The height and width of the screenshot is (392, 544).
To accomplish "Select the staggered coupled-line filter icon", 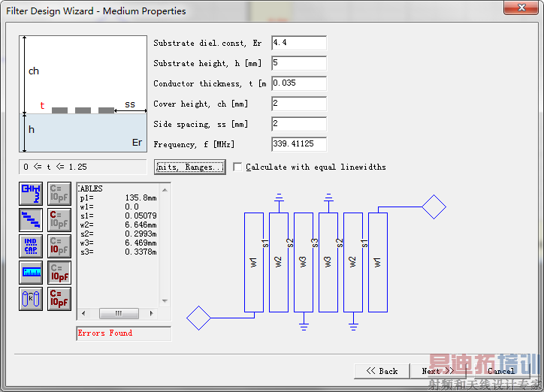I will click(x=31, y=220).
